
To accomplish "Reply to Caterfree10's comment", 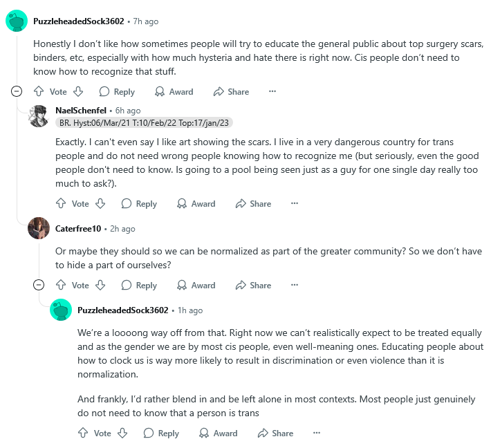I will 139,285.
